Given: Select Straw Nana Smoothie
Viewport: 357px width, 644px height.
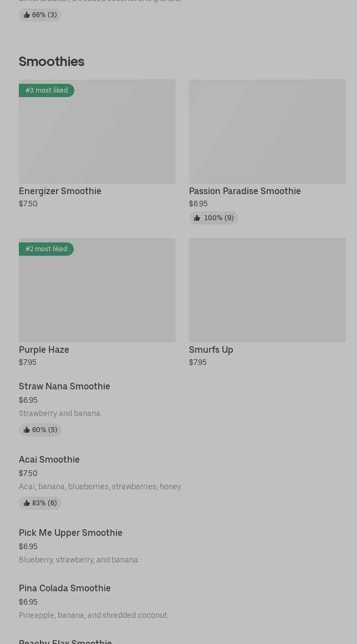Looking at the screenshot, I should (x=64, y=386).
